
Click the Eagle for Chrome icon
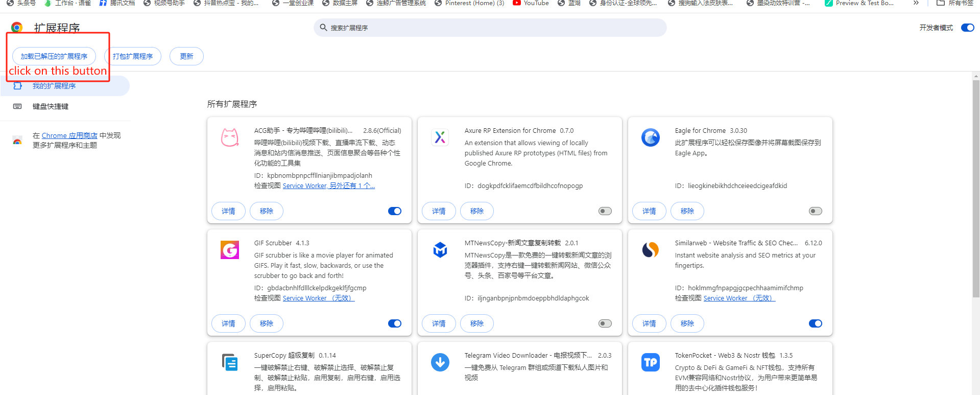point(651,137)
